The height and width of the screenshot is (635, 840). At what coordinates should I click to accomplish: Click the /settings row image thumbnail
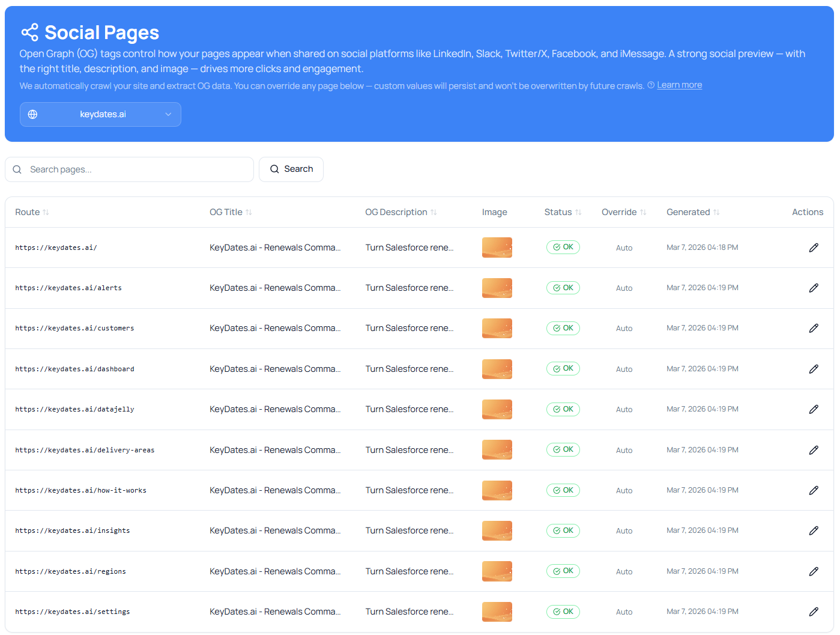[x=497, y=612]
